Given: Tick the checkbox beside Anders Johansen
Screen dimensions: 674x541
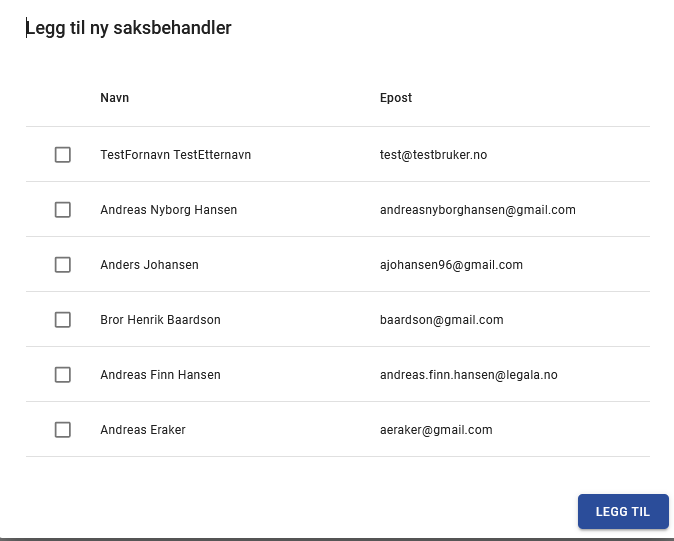Looking at the screenshot, I should pos(63,265).
